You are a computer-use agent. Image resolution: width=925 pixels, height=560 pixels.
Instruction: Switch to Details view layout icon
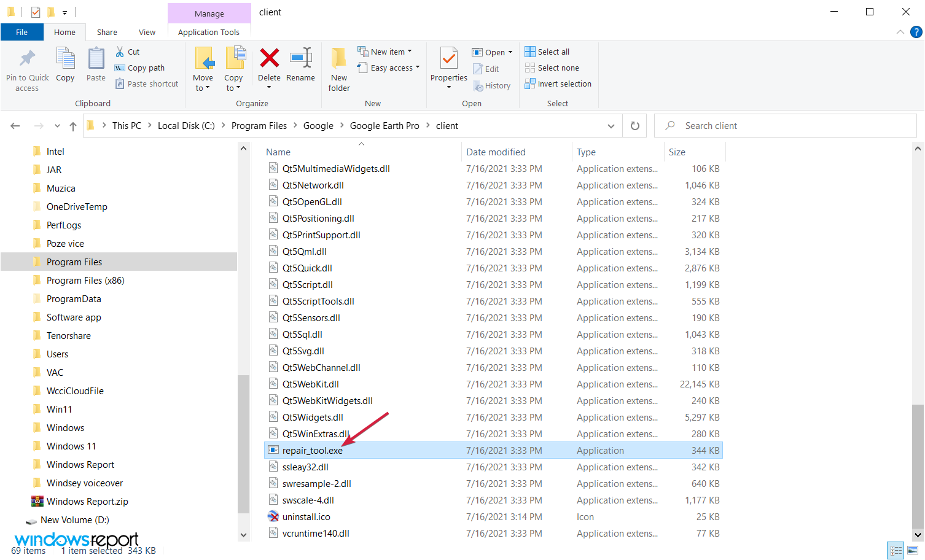tap(896, 551)
